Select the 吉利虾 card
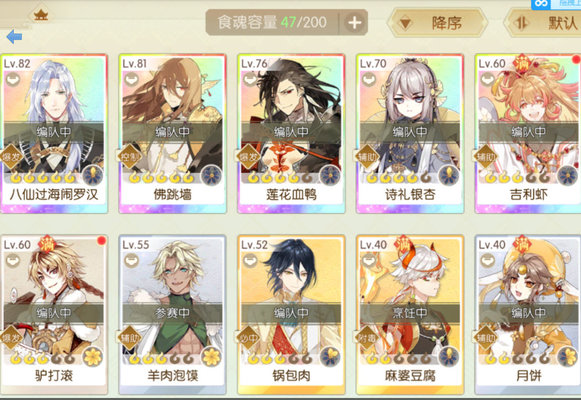The image size is (581, 400). [528, 133]
